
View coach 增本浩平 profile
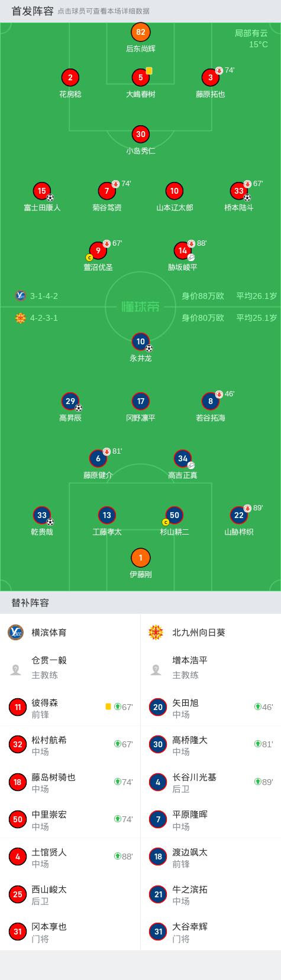[x=211, y=668]
